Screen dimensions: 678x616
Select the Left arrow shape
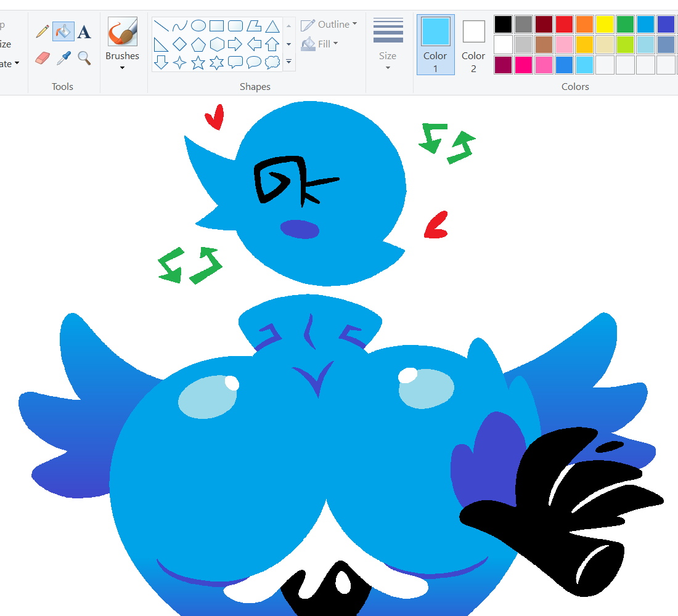tap(254, 44)
